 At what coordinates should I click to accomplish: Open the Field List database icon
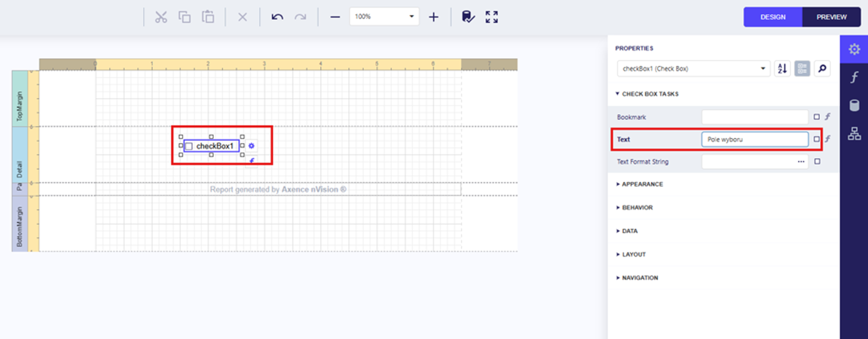(854, 105)
